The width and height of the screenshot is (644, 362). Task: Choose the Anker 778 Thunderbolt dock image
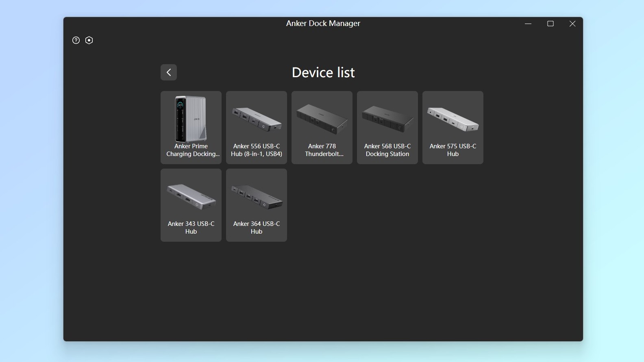click(322, 119)
